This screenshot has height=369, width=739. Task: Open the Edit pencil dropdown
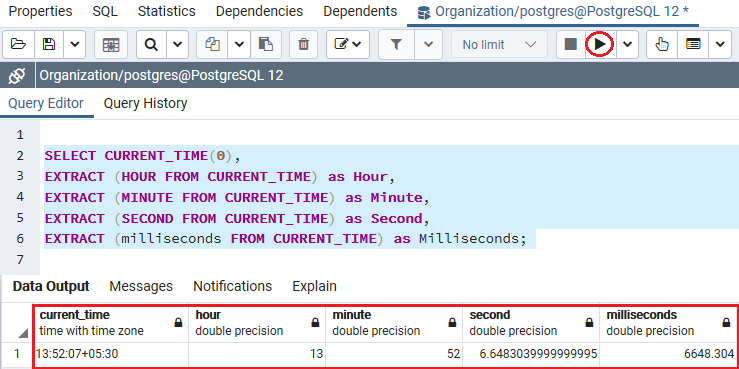tap(348, 45)
